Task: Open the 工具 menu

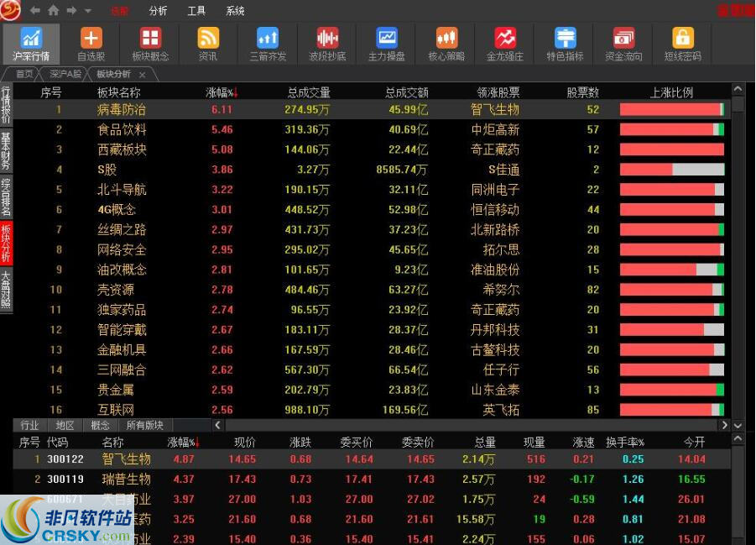Action: 196,11
